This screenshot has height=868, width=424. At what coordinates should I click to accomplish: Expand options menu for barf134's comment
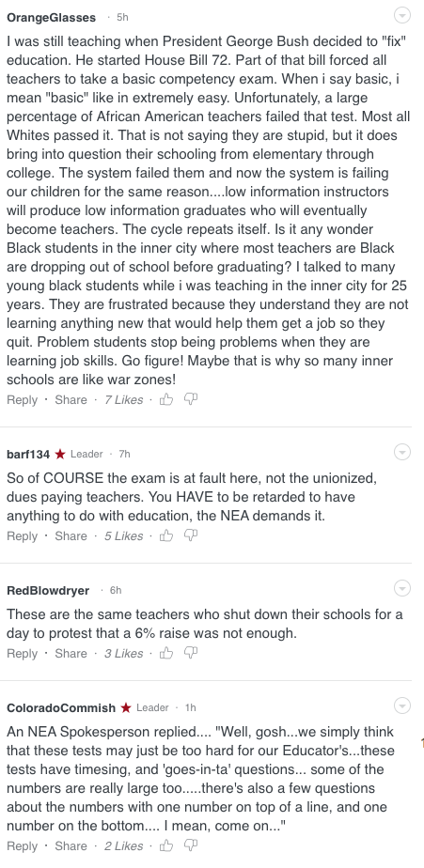click(402, 452)
